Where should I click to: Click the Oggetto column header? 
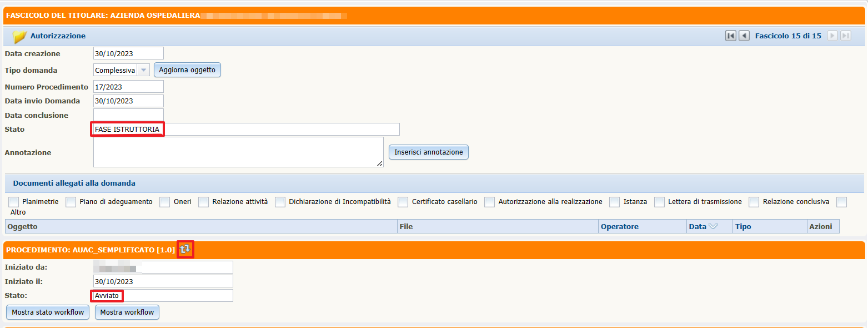tap(22, 227)
